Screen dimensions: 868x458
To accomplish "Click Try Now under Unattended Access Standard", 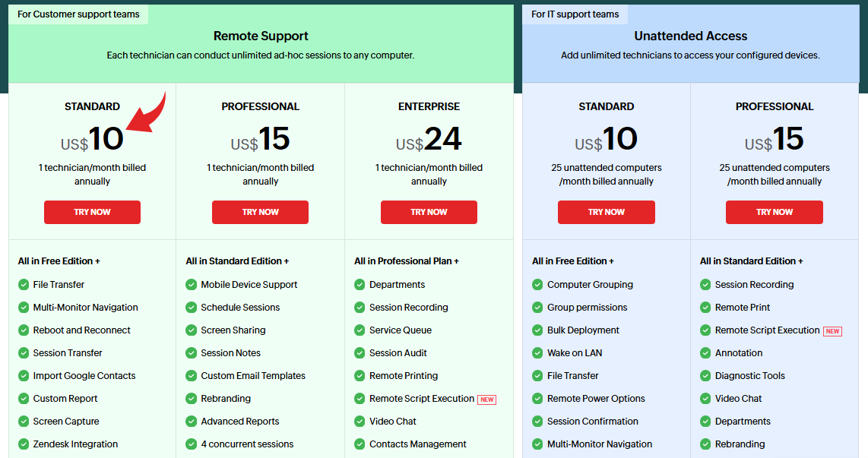I will click(x=607, y=212).
